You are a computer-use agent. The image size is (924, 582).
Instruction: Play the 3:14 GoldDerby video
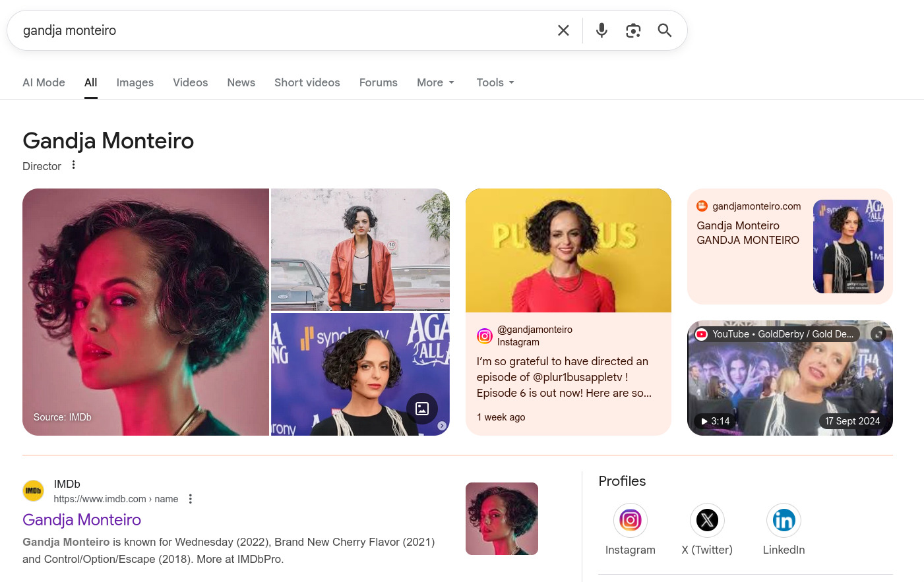716,421
